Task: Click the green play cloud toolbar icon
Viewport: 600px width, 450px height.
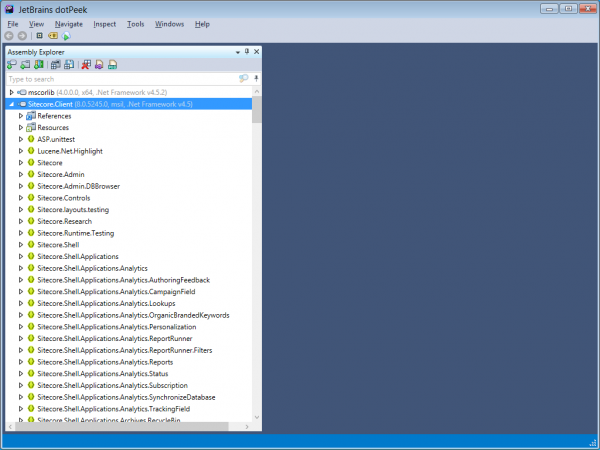Action: point(66,36)
